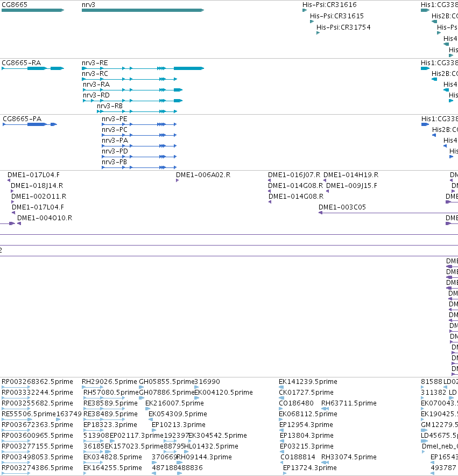This screenshot has height=476, width=458.
Task: Click the nrv3-RC transcript label
Action: point(95,74)
